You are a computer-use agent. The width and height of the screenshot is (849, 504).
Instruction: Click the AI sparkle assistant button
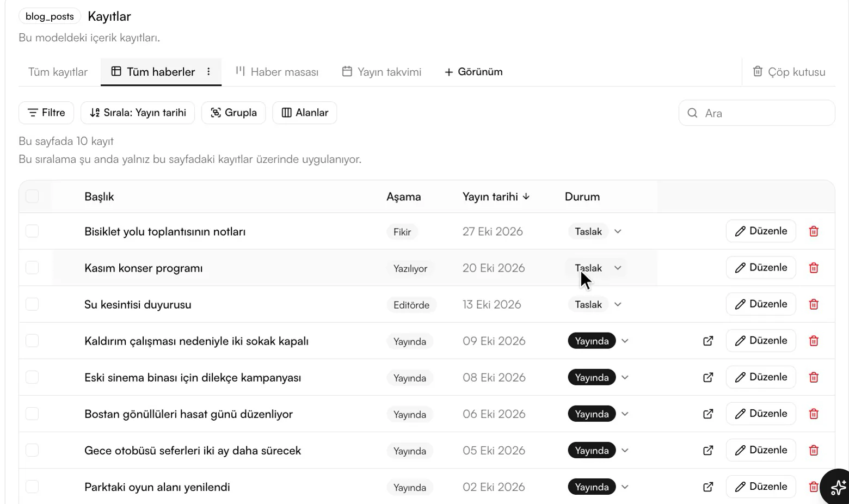coord(838,487)
